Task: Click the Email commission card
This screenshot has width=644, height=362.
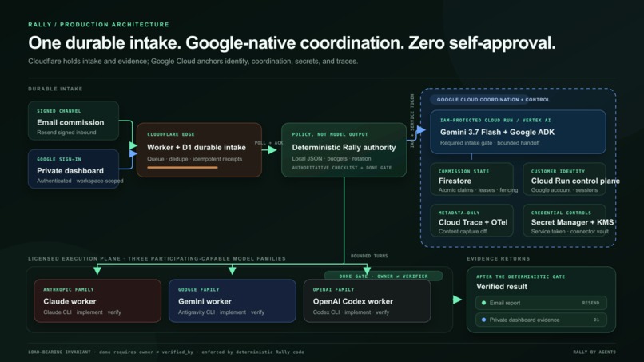Action: (74, 121)
